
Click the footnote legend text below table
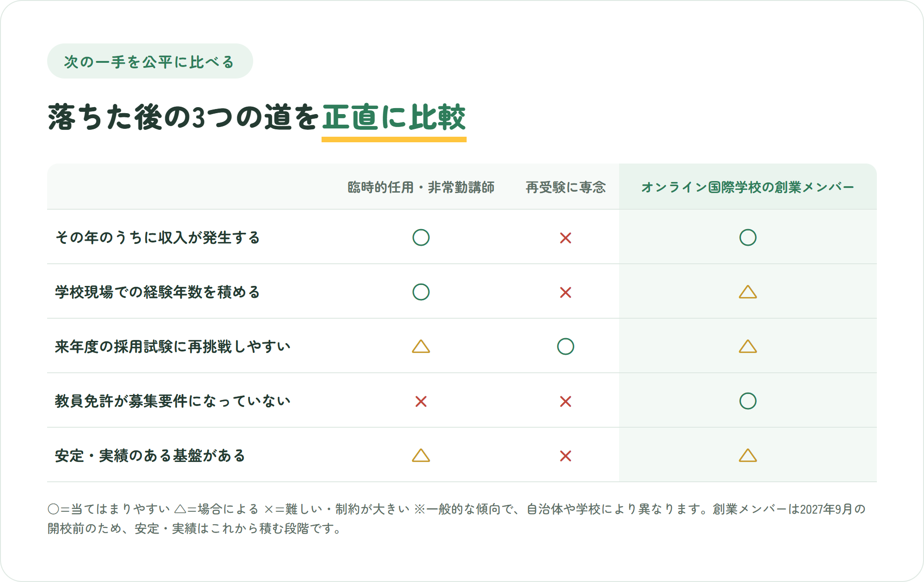pos(456,518)
